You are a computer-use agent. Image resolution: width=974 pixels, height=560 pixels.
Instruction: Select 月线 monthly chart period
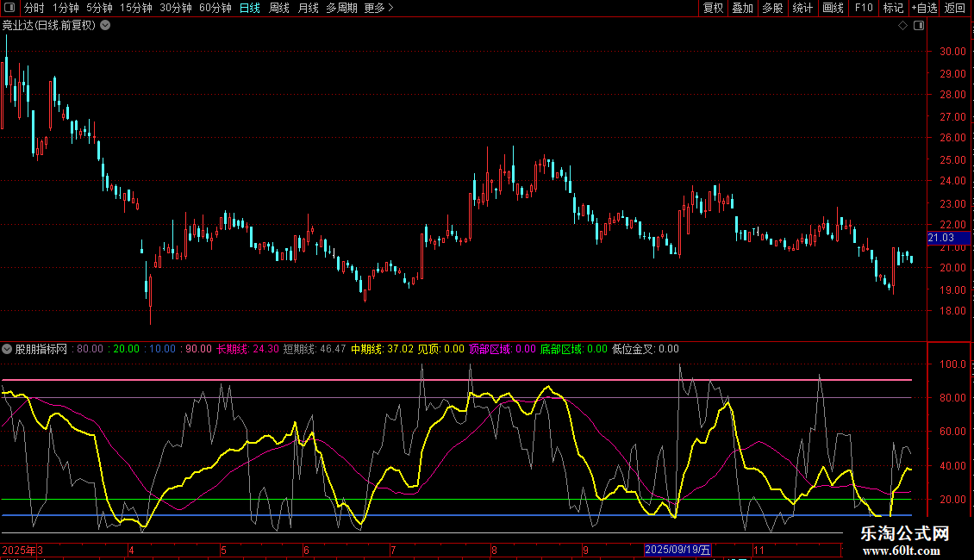pyautogui.click(x=308, y=8)
